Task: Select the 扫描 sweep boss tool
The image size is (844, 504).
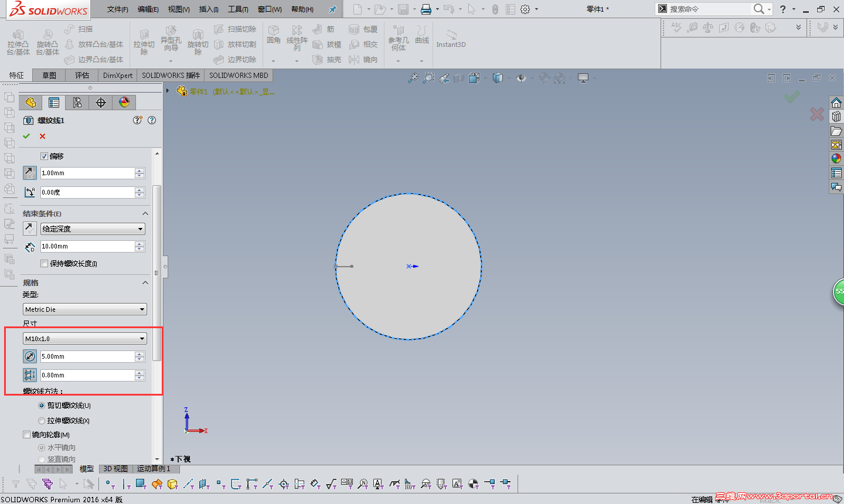Action: coord(79,29)
